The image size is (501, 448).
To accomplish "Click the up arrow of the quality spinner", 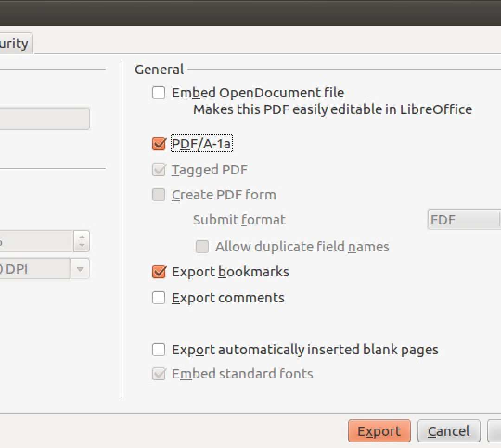I will pyautogui.click(x=82, y=237).
